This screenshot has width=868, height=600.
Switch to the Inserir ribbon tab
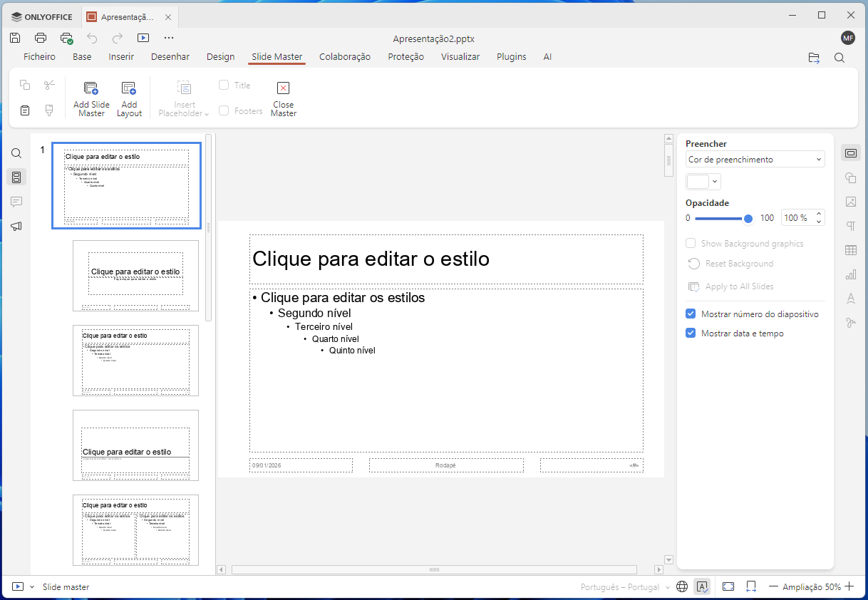pos(121,56)
